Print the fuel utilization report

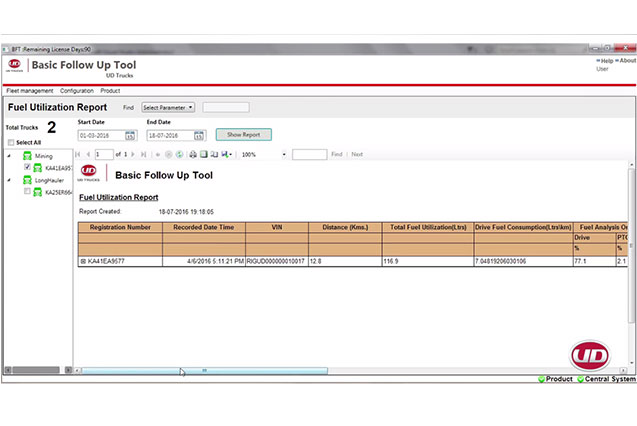click(x=193, y=154)
